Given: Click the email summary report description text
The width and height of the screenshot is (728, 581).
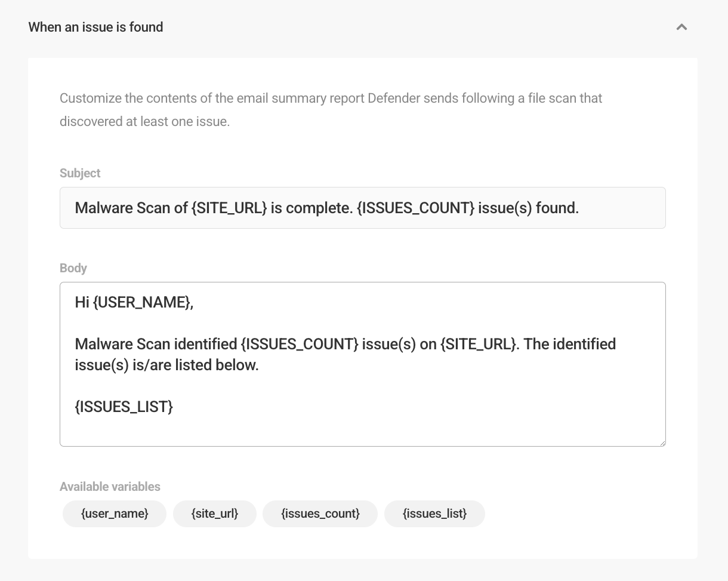Looking at the screenshot, I should pyautogui.click(x=330, y=109).
